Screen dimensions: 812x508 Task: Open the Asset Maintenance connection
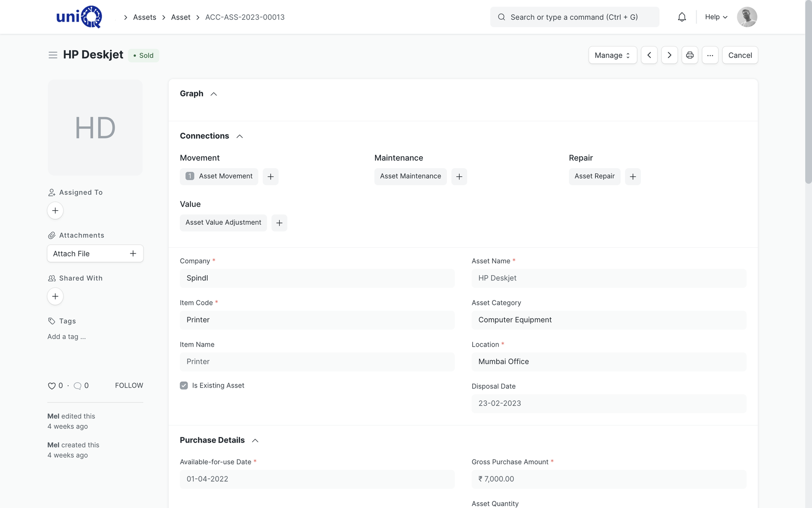[x=410, y=176]
